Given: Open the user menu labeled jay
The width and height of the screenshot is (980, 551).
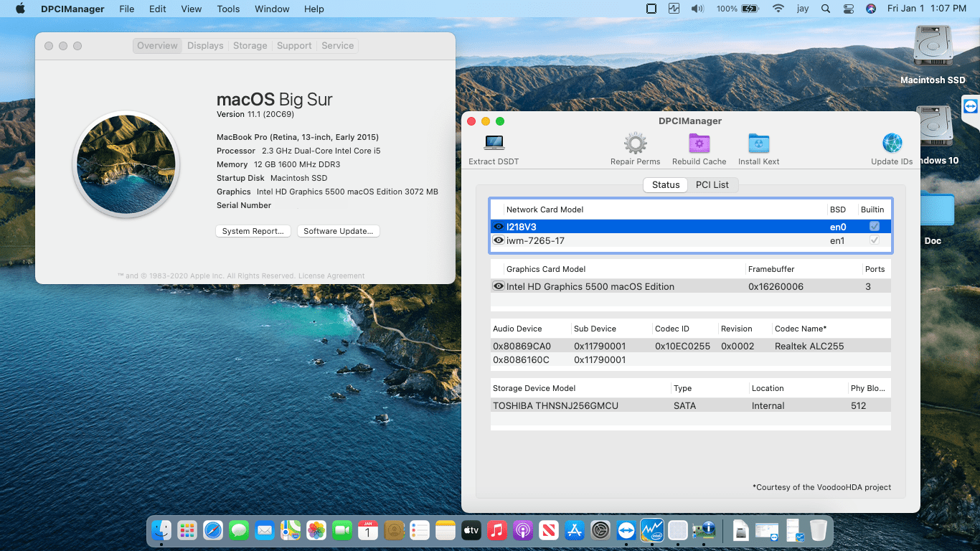Looking at the screenshot, I should pyautogui.click(x=802, y=9).
